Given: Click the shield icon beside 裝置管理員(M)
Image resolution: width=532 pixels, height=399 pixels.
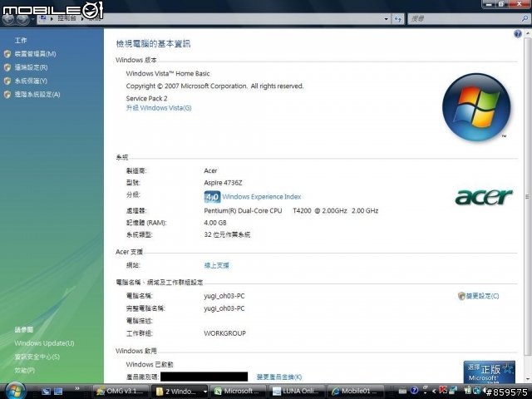Looking at the screenshot, I should pos(7,54).
